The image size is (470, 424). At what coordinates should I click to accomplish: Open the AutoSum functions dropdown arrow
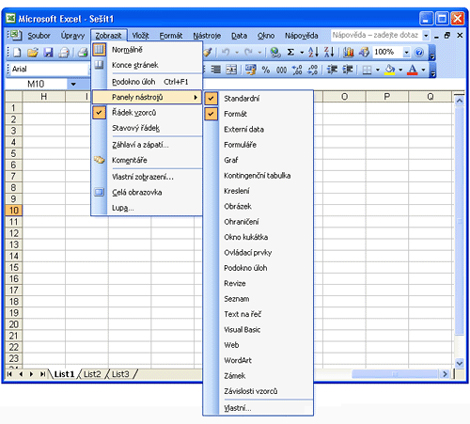(x=302, y=52)
